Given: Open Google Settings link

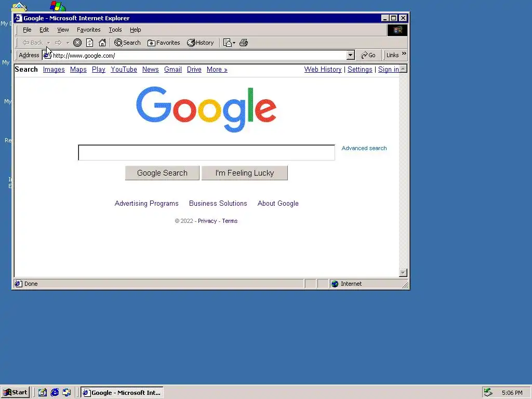Looking at the screenshot, I should (x=360, y=70).
